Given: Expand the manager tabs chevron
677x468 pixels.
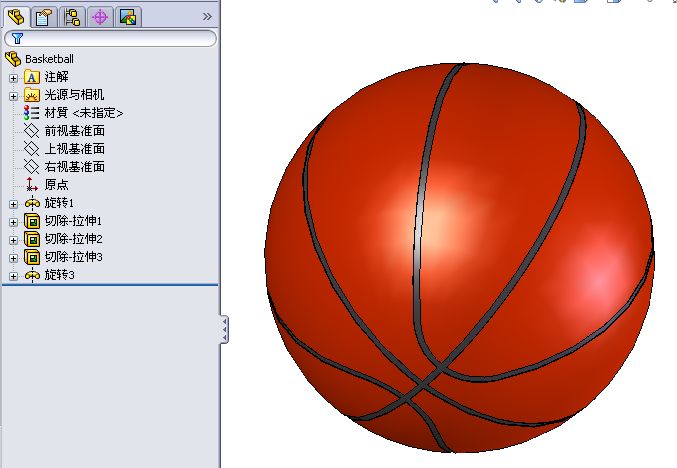Looking at the screenshot, I should [207, 17].
